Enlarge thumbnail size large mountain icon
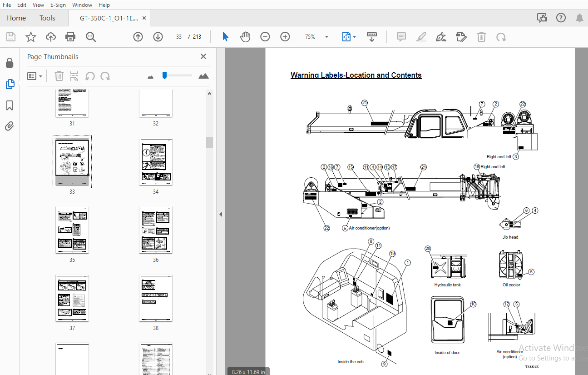The height and width of the screenshot is (375, 588). click(x=203, y=76)
